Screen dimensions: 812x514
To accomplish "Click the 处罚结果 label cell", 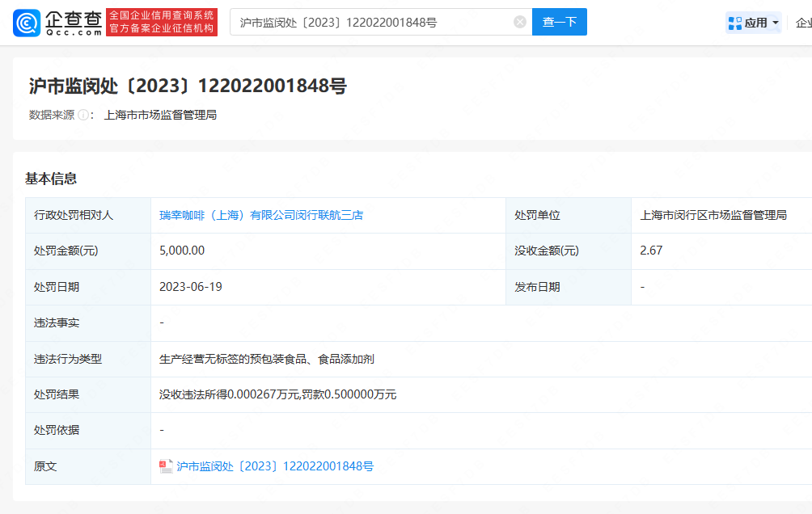I will [88, 395].
